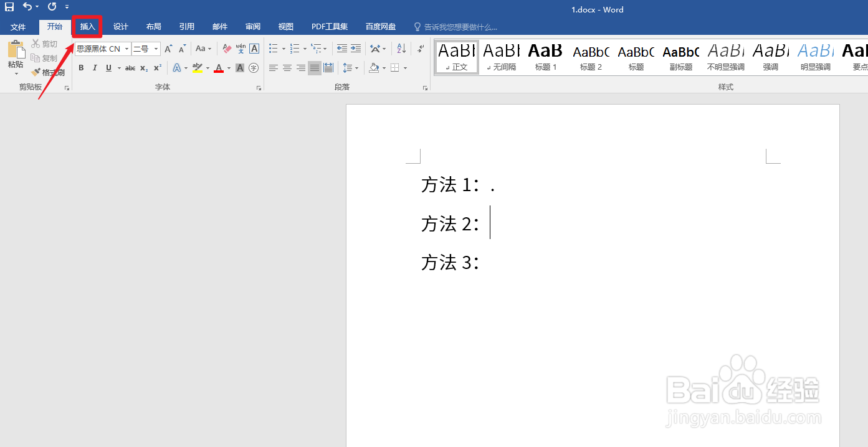Toggle underline formatting
This screenshot has width=868, height=447.
109,68
